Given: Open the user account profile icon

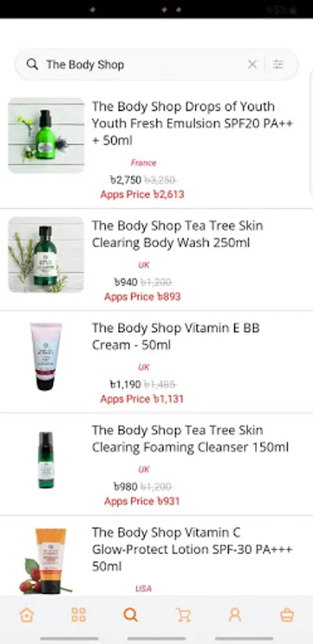Looking at the screenshot, I should [x=235, y=615].
